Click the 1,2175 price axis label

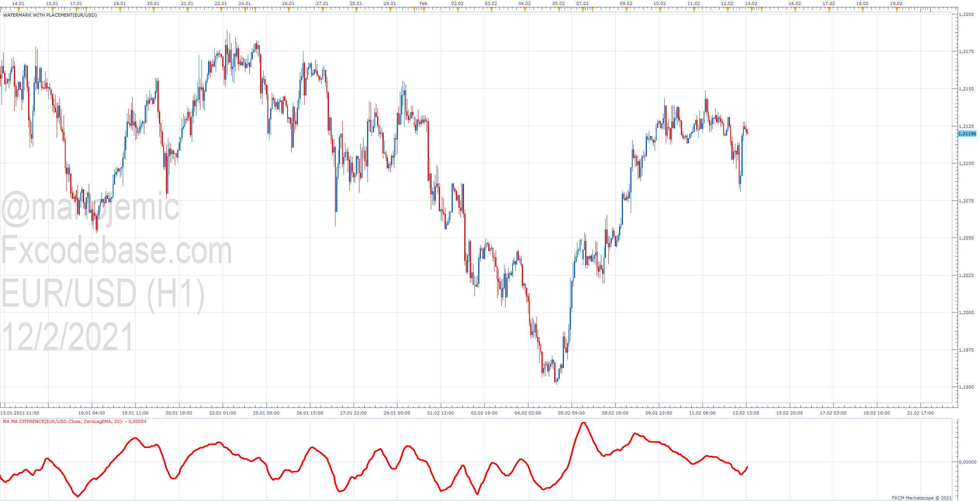966,51
